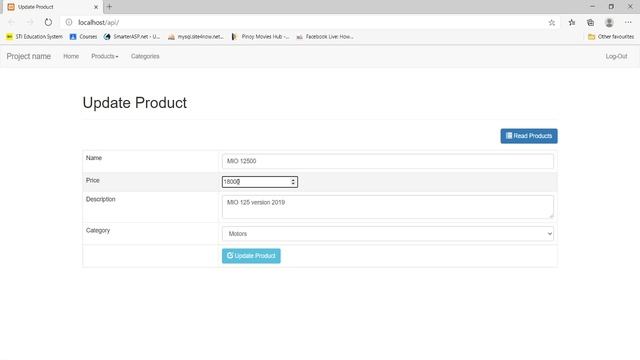Open browser settings and more menu
Viewport: 640px width, 360px height.
[628, 22]
